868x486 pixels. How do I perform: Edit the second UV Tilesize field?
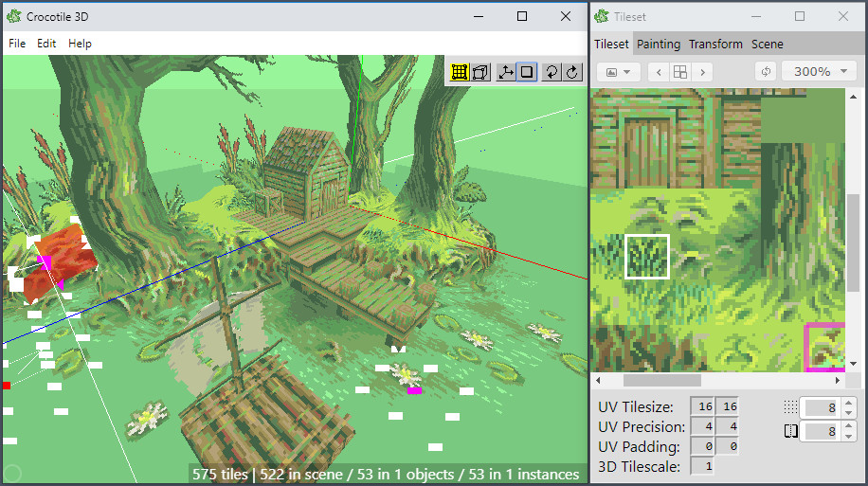[x=728, y=406]
